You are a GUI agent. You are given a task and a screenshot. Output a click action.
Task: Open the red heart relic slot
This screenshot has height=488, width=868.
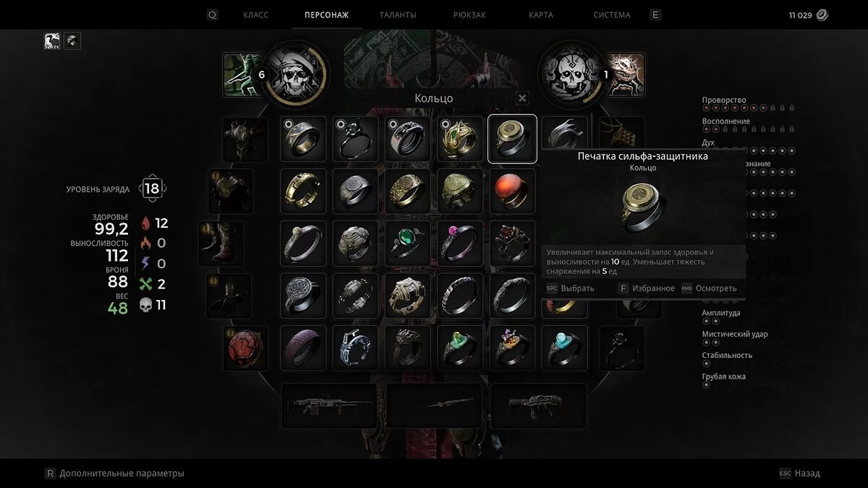[x=245, y=348]
